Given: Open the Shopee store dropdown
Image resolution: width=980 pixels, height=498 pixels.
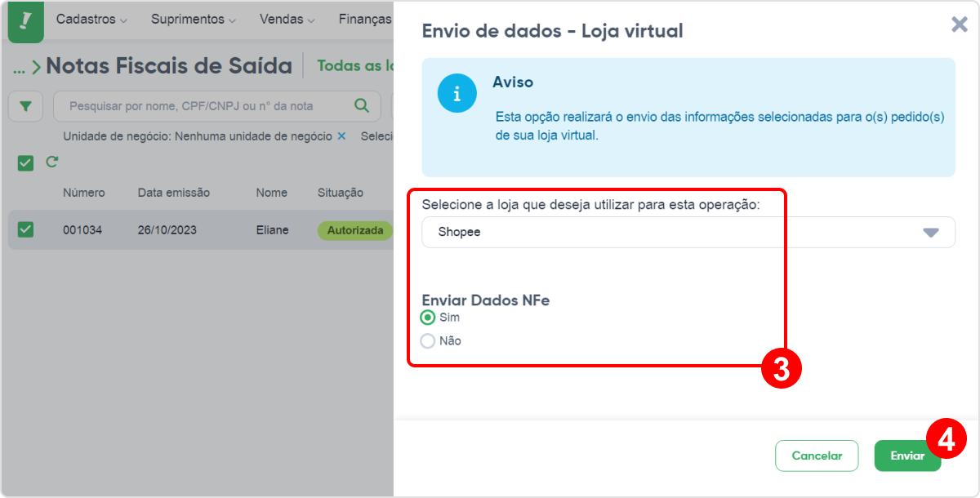Looking at the screenshot, I should click(x=688, y=232).
